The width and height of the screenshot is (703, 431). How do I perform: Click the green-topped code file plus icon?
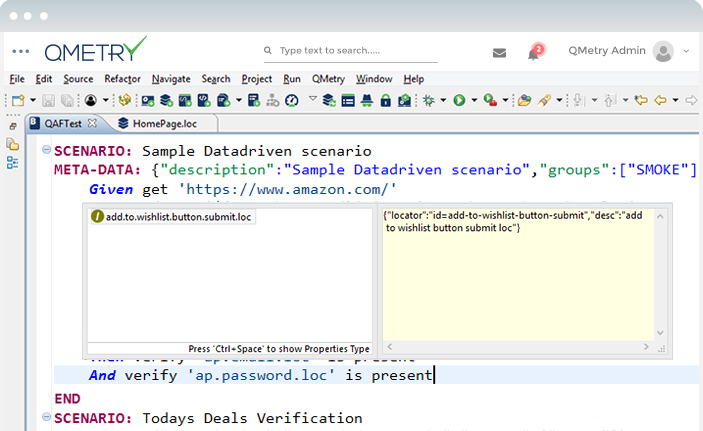(x=185, y=100)
